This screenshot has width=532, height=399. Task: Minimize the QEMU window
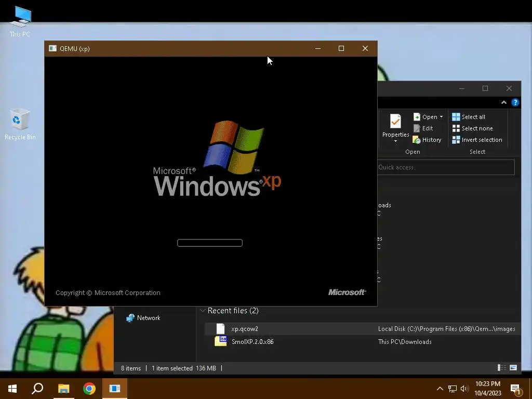point(318,48)
